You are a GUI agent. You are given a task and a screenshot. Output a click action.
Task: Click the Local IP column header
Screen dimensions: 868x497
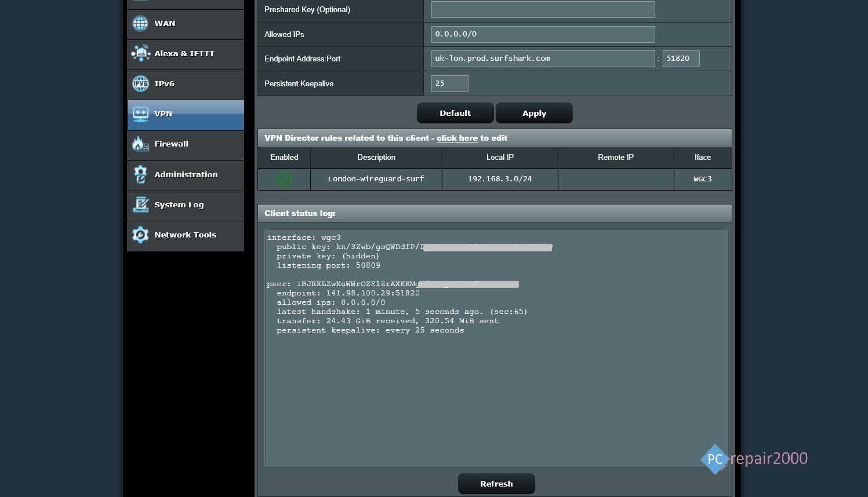(x=500, y=157)
